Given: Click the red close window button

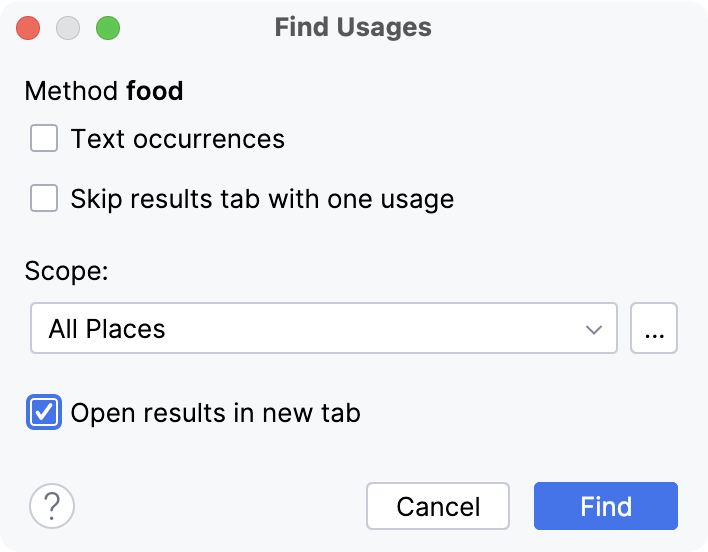Looking at the screenshot, I should [x=29, y=27].
